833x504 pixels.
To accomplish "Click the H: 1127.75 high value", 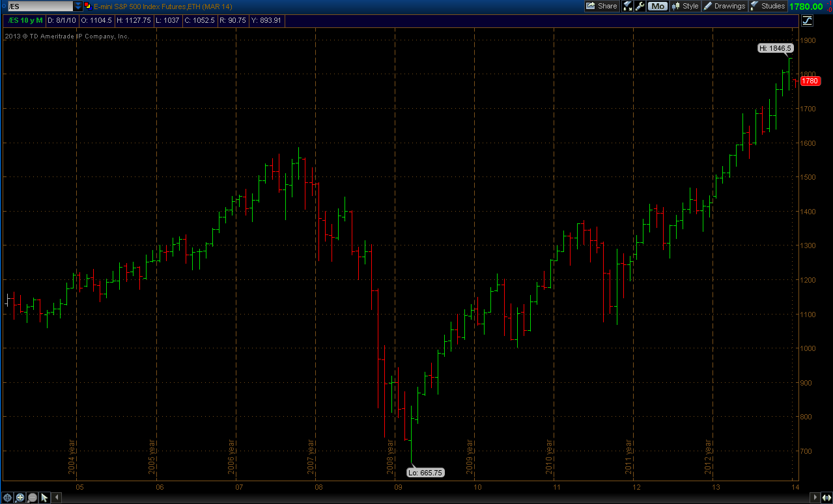I will pos(134,20).
